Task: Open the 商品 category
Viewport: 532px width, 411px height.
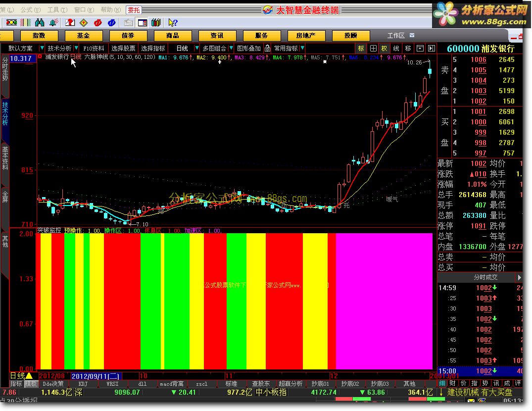Action: [173, 36]
